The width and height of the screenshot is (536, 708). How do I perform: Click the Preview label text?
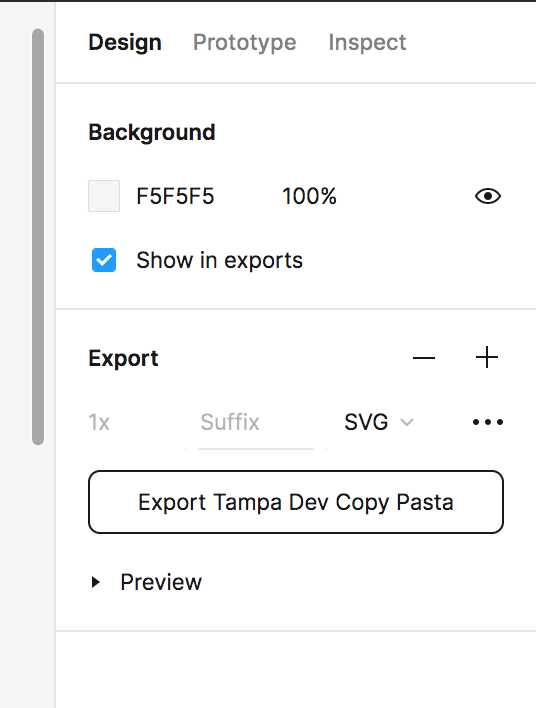coord(161,582)
